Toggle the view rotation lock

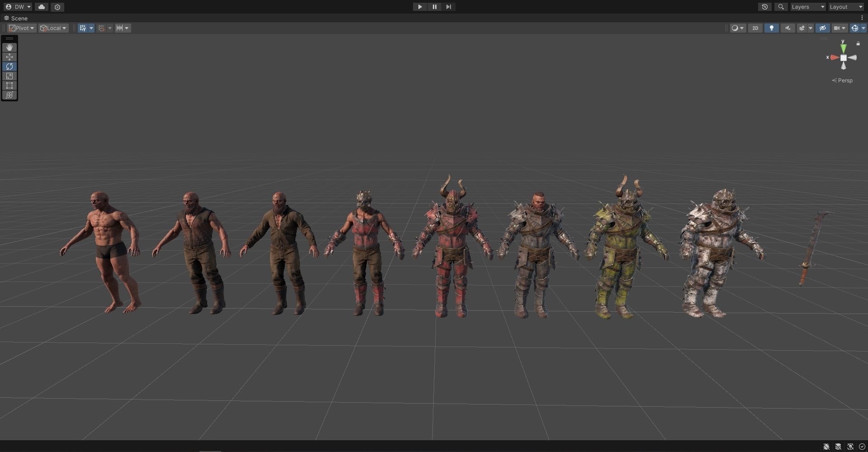858,43
